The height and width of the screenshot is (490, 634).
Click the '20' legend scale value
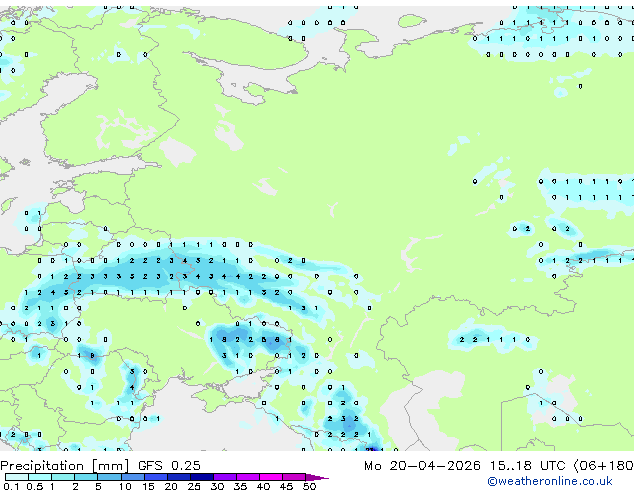pos(171,486)
